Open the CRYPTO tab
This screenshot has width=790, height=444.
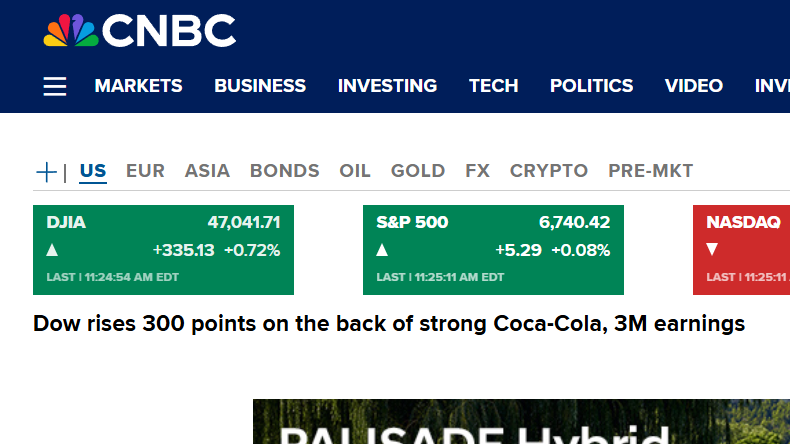coord(549,171)
